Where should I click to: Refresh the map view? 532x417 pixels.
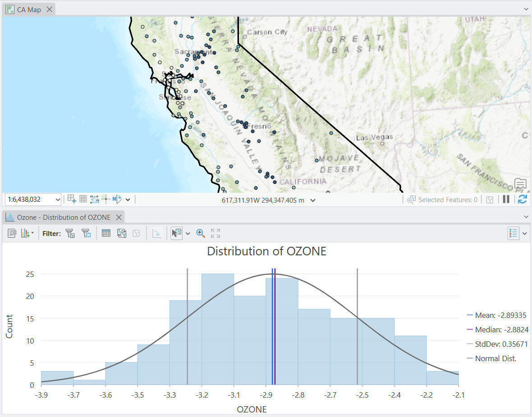523,199
